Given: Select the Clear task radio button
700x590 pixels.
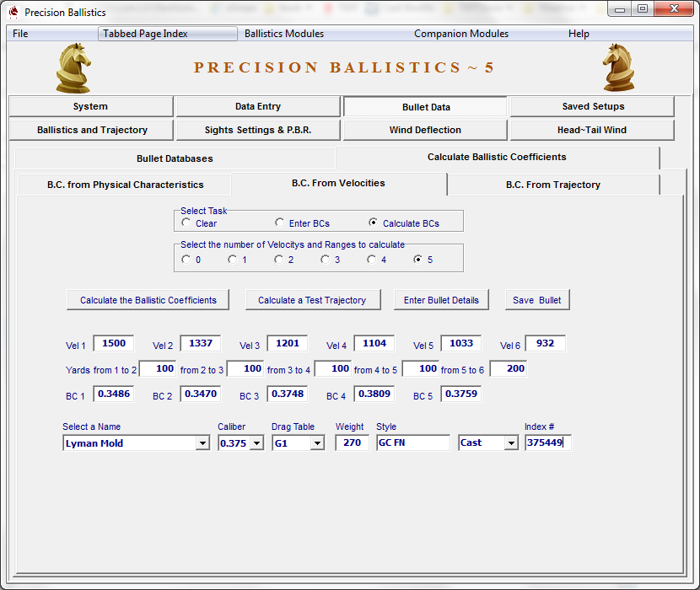Looking at the screenshot, I should (x=186, y=223).
